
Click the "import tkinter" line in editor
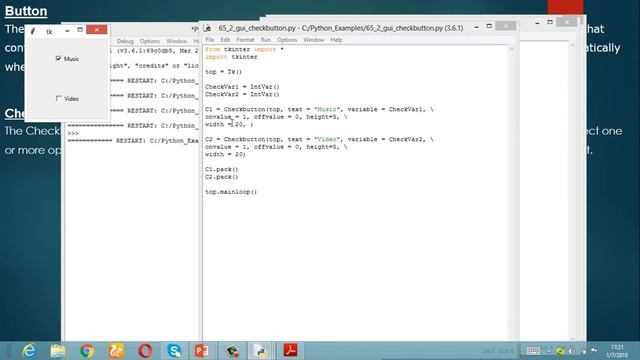(231, 57)
